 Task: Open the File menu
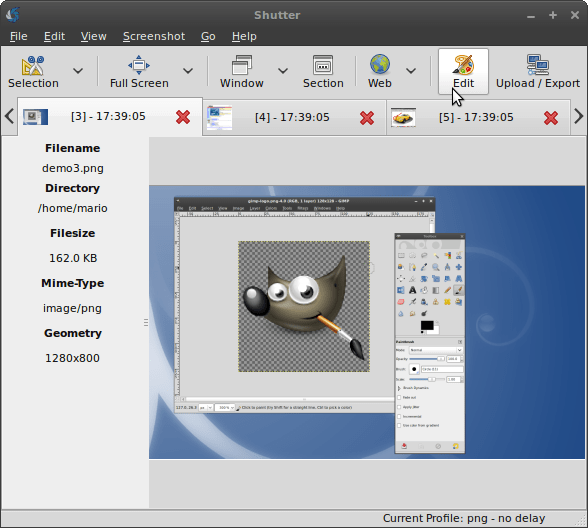click(18, 36)
